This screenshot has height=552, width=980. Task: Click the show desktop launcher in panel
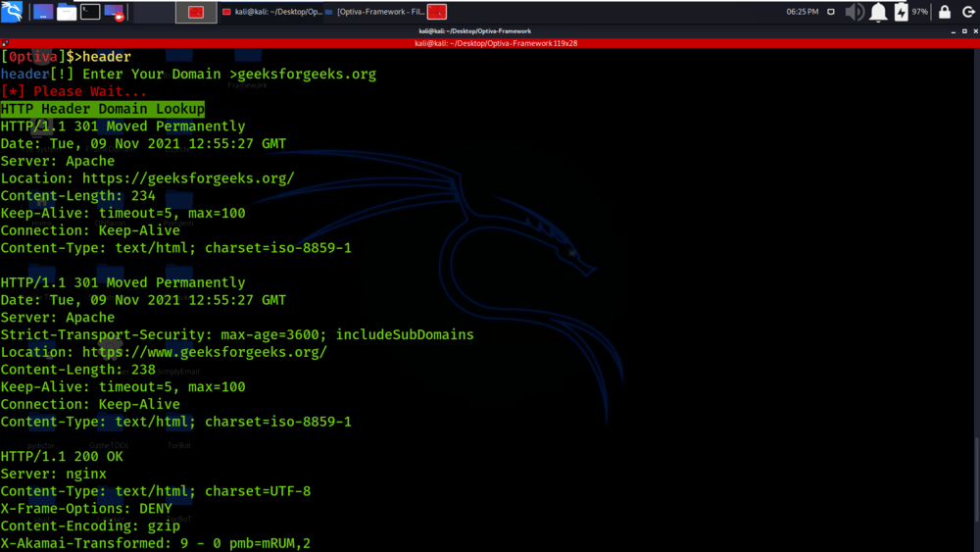(x=42, y=12)
